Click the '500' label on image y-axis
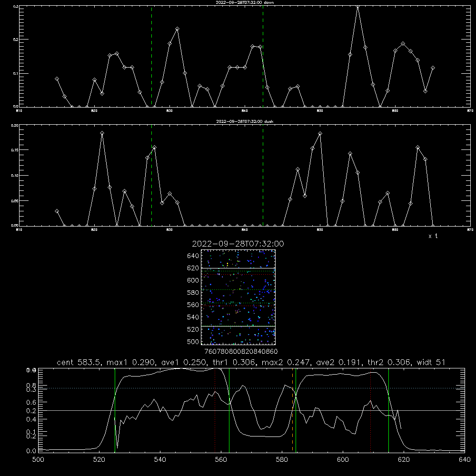The width and height of the screenshot is (476, 476). point(193,341)
